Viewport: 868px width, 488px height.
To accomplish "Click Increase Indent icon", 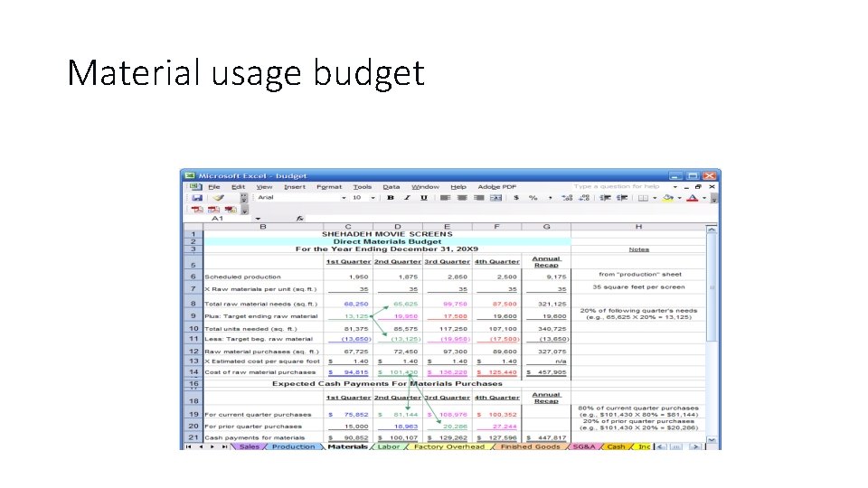I will [622, 198].
